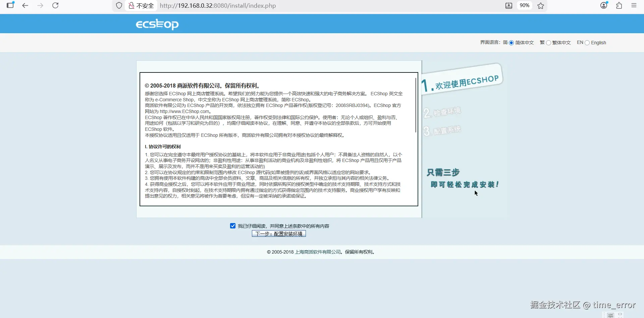Open the browser hamburger menu
The image size is (644, 318).
[x=634, y=5]
